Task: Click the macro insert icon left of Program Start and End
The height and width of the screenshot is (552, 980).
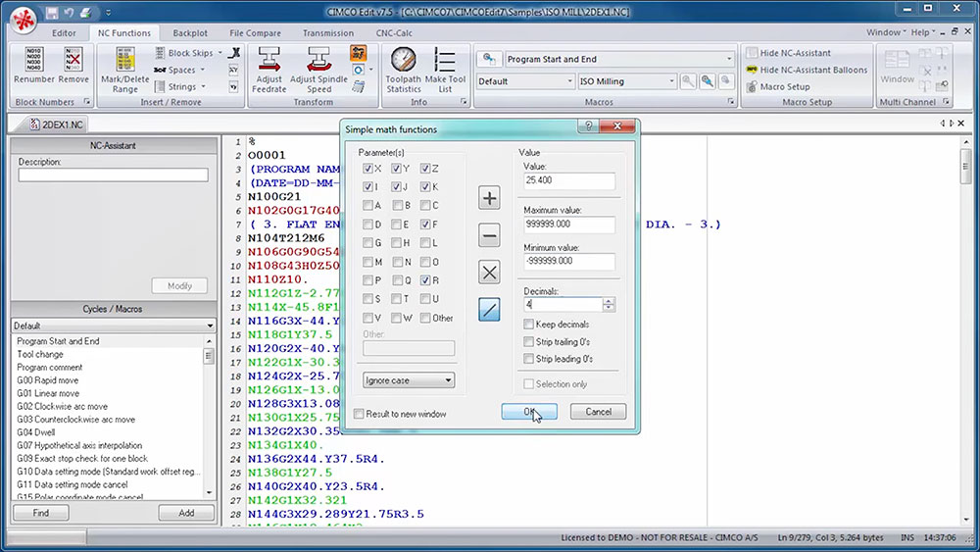Action: coord(489,60)
